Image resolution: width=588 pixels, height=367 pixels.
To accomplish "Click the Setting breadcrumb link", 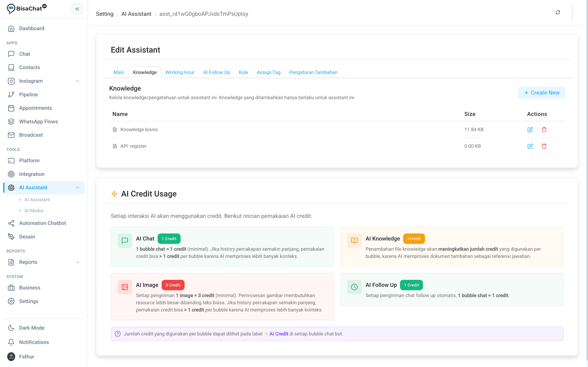I will 105,14.
